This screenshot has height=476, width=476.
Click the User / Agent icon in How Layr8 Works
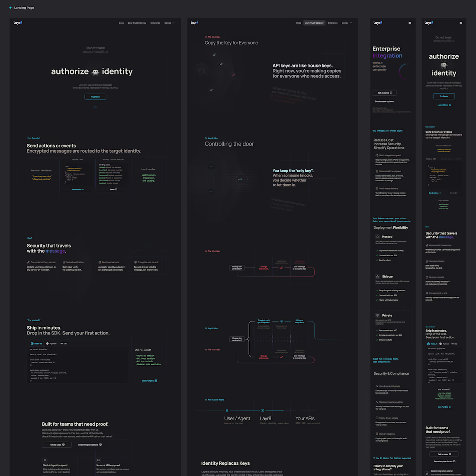tap(227, 410)
